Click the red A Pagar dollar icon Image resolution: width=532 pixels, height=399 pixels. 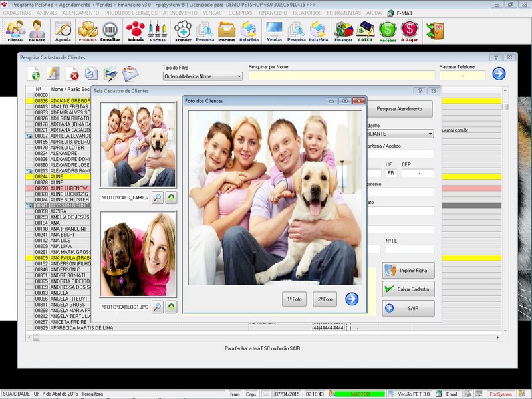tap(409, 31)
